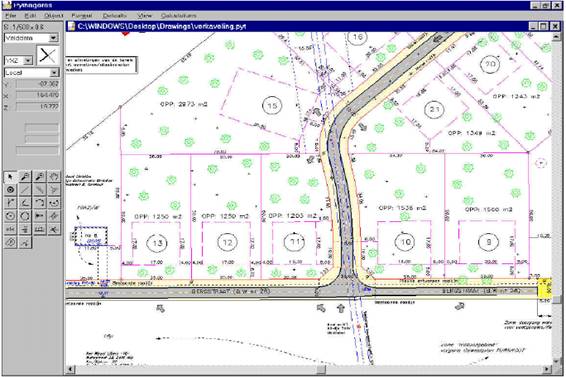566x377 pixels.
Task: Select the arrow pointer selection tool
Action: pos(10,177)
